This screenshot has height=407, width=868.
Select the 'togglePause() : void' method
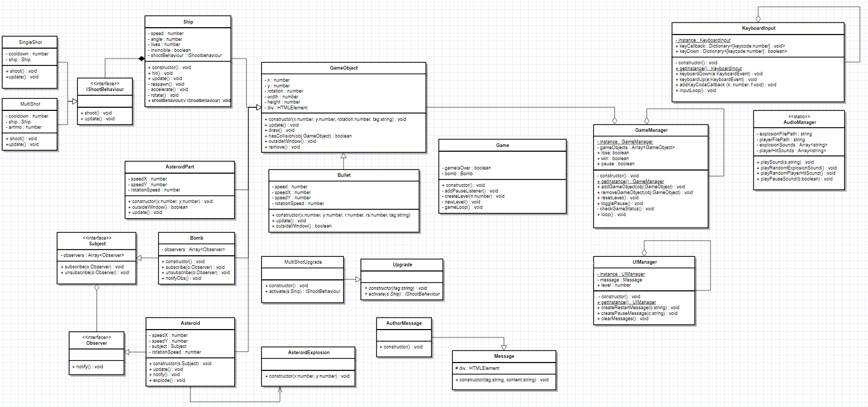[x=620, y=203]
